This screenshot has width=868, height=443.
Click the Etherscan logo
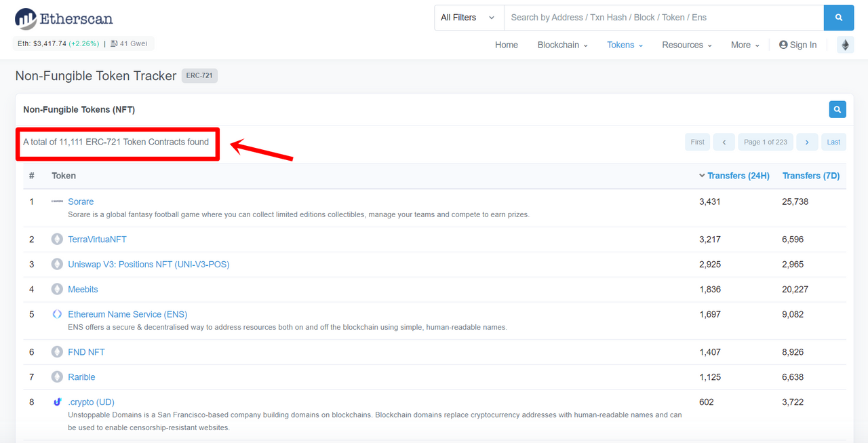point(64,18)
